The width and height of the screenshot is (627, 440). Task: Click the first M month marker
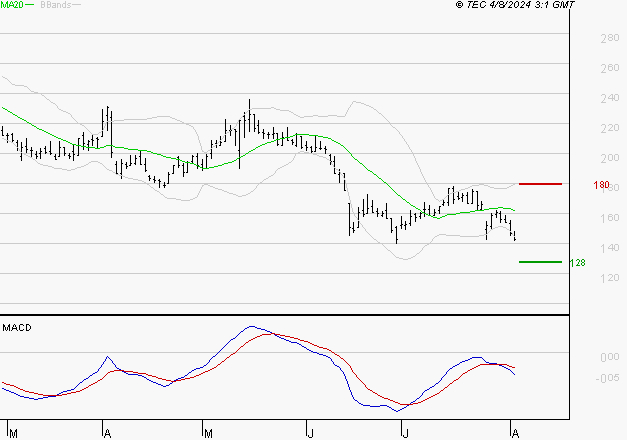[14, 434]
